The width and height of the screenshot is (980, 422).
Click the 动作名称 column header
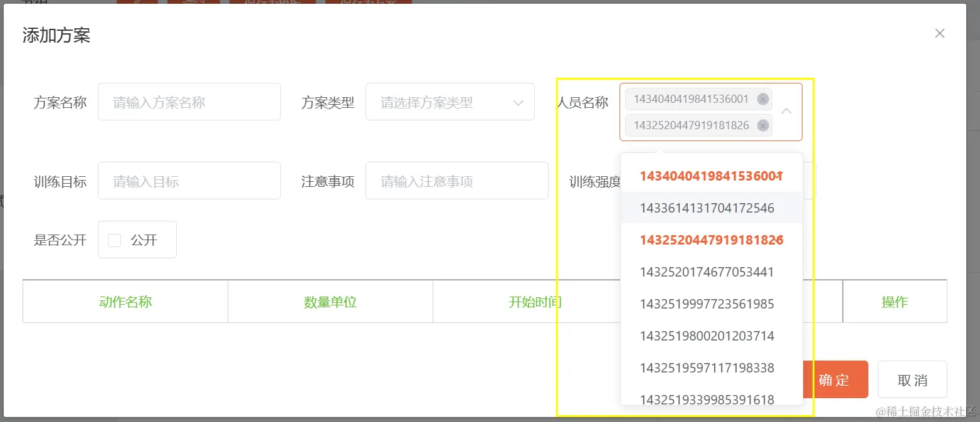[x=125, y=302]
